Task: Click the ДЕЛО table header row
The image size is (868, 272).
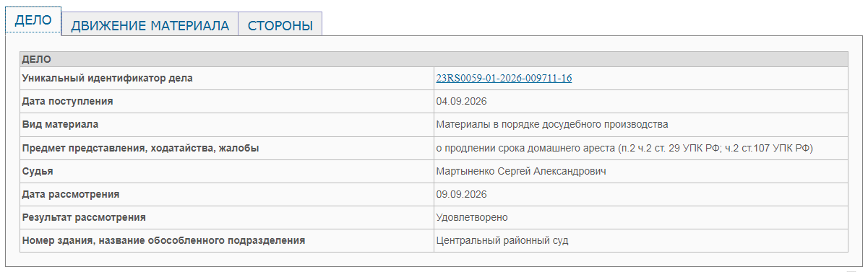Action: (x=434, y=59)
